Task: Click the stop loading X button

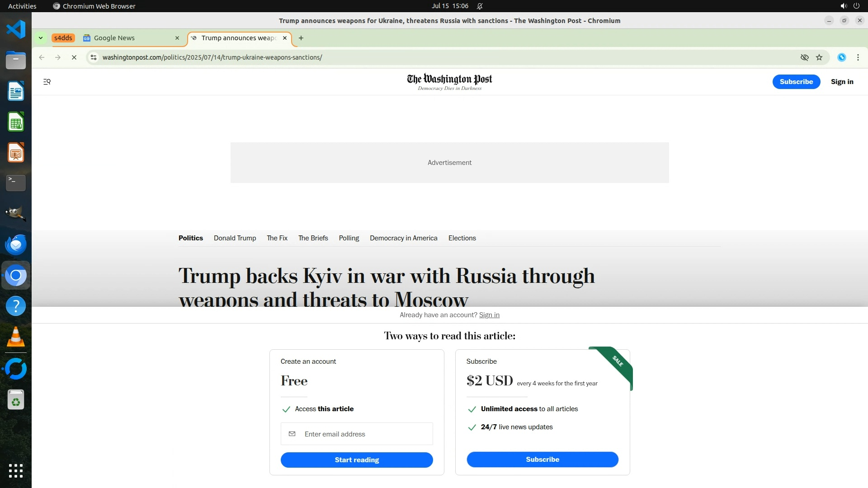Action: [x=74, y=57]
